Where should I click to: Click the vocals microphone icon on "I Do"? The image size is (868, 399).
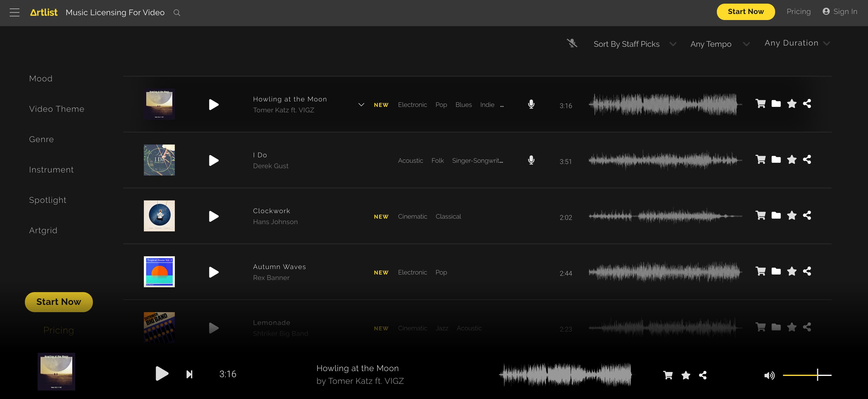(x=531, y=160)
